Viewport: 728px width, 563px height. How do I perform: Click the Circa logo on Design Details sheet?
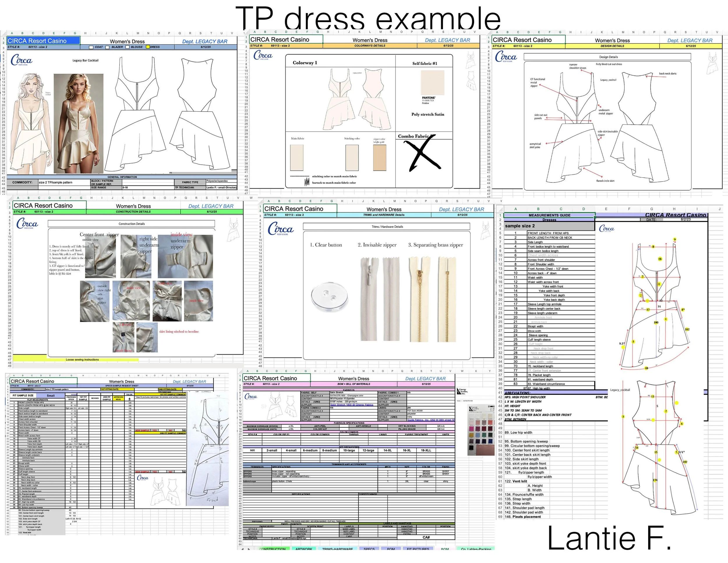(506, 56)
